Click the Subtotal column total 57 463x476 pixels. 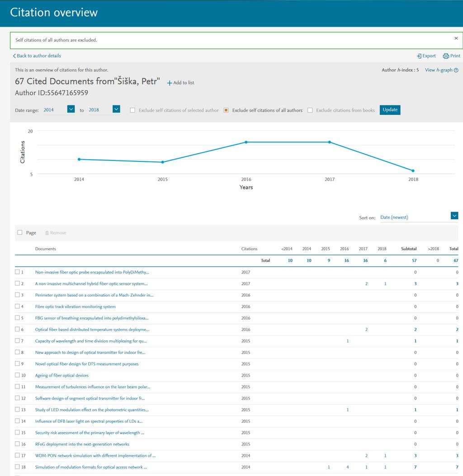[414, 260]
